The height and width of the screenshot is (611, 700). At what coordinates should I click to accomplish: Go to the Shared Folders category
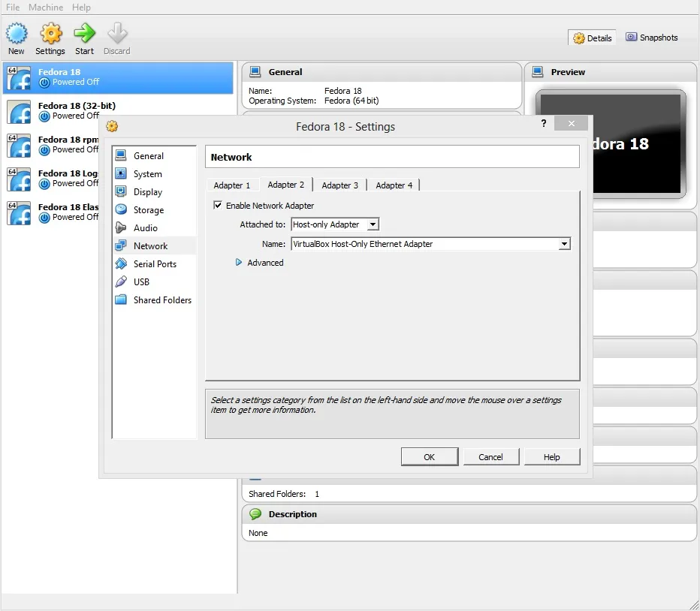pyautogui.click(x=161, y=300)
